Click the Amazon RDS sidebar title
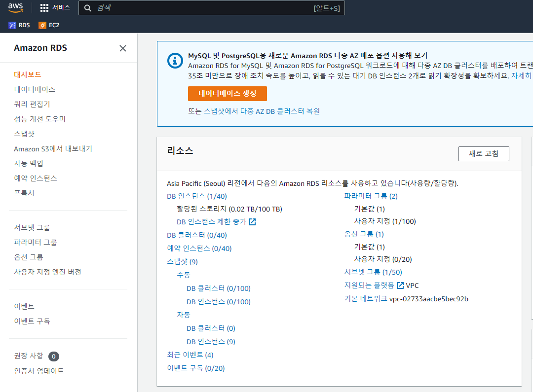 [40, 48]
